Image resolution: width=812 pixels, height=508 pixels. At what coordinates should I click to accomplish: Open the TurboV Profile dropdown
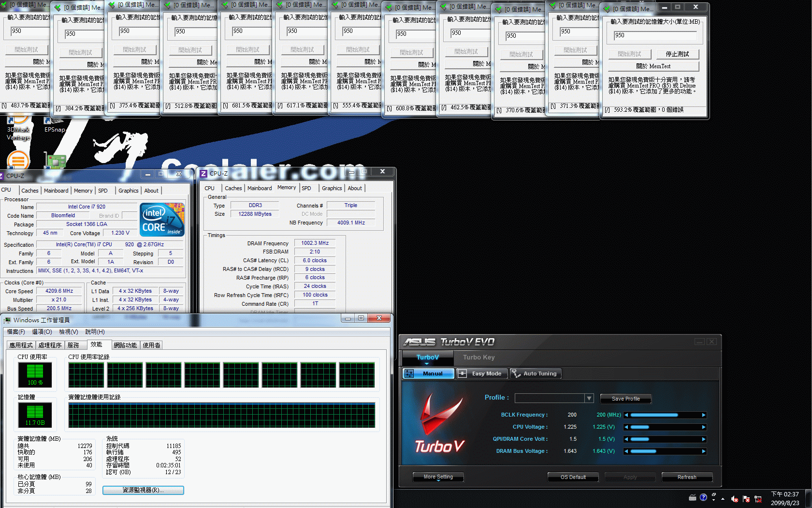point(589,398)
